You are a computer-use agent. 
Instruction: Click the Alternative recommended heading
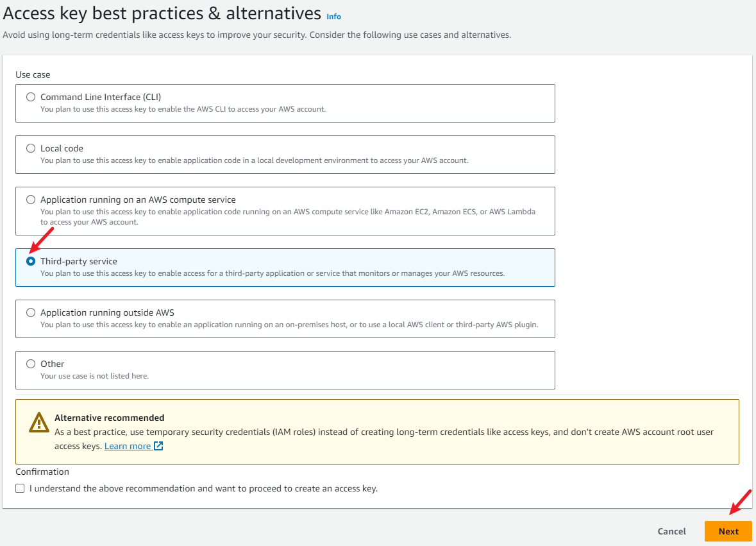tap(110, 418)
